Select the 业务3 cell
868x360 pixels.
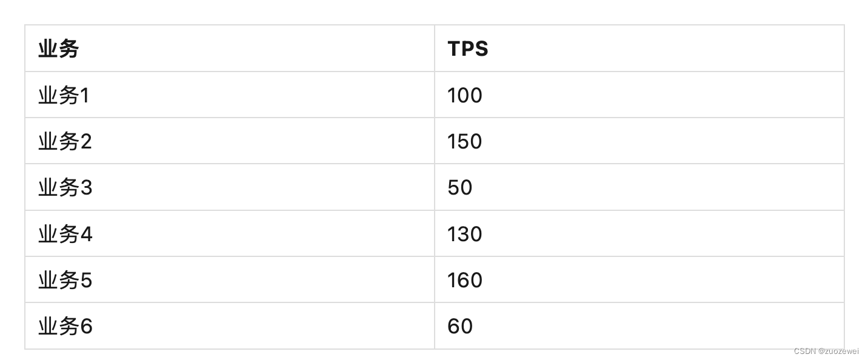pos(65,188)
